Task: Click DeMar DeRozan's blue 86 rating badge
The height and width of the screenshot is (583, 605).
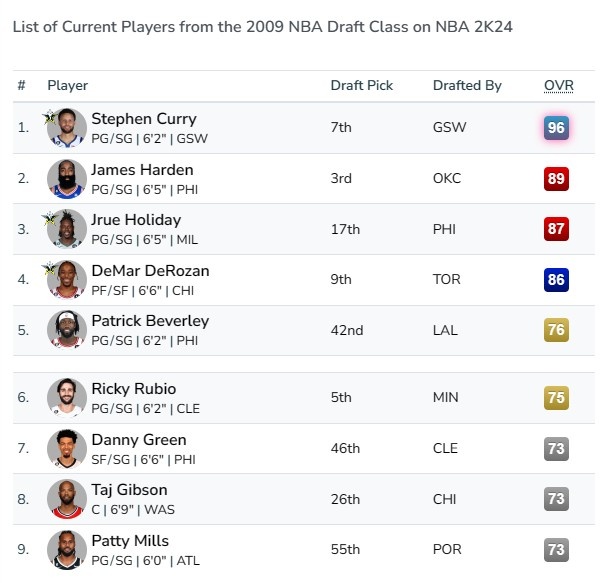Action: pos(556,279)
